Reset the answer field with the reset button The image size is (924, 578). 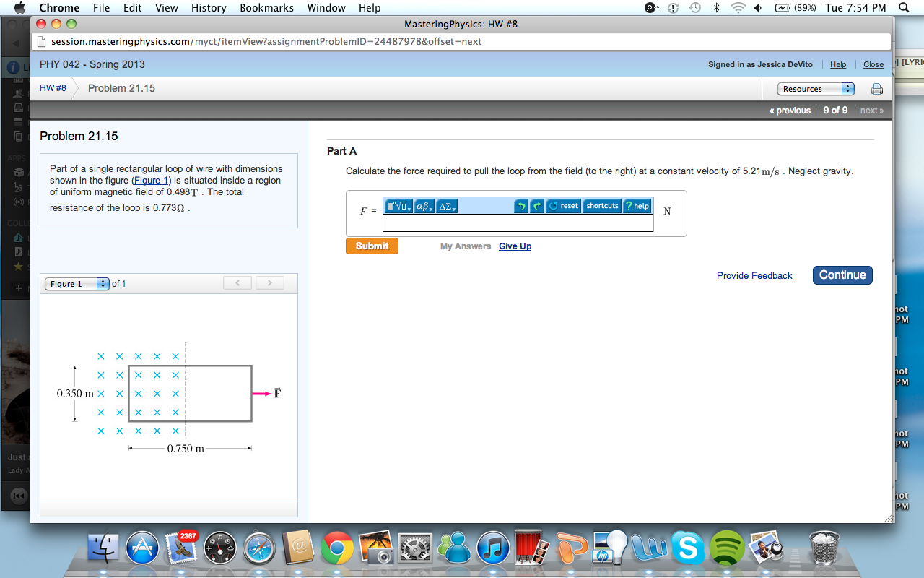point(562,205)
